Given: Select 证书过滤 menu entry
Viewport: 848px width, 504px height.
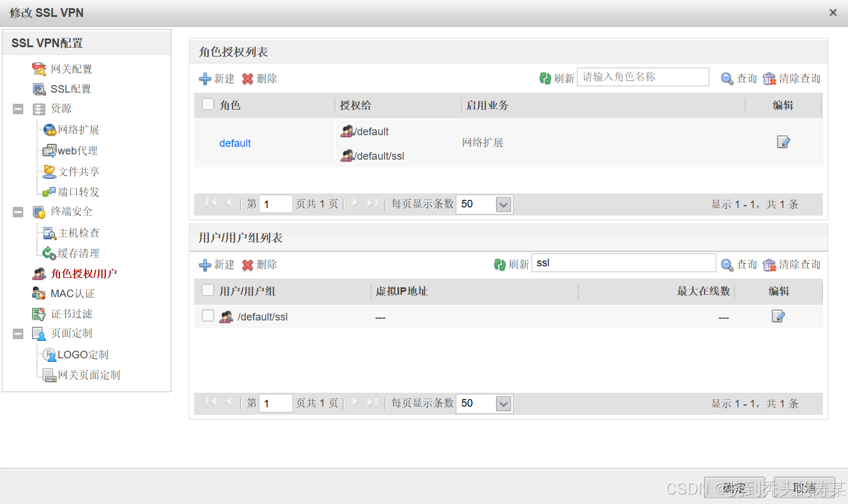Looking at the screenshot, I should (x=72, y=314).
